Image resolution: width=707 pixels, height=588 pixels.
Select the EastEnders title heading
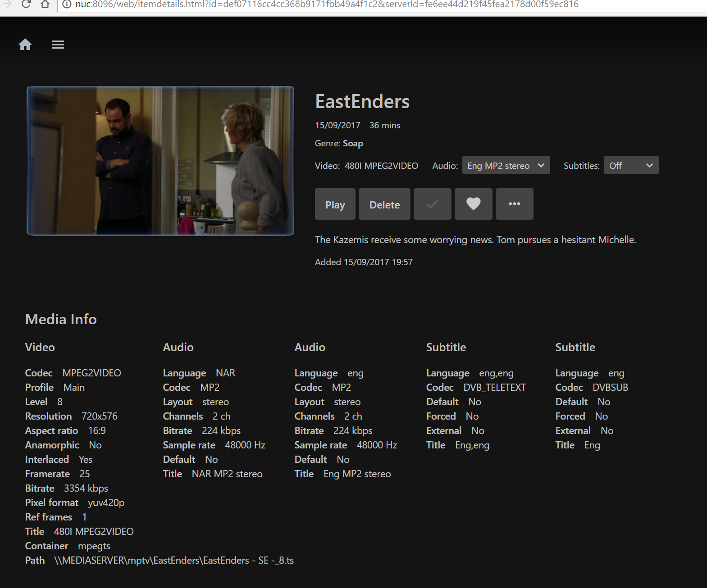362,102
